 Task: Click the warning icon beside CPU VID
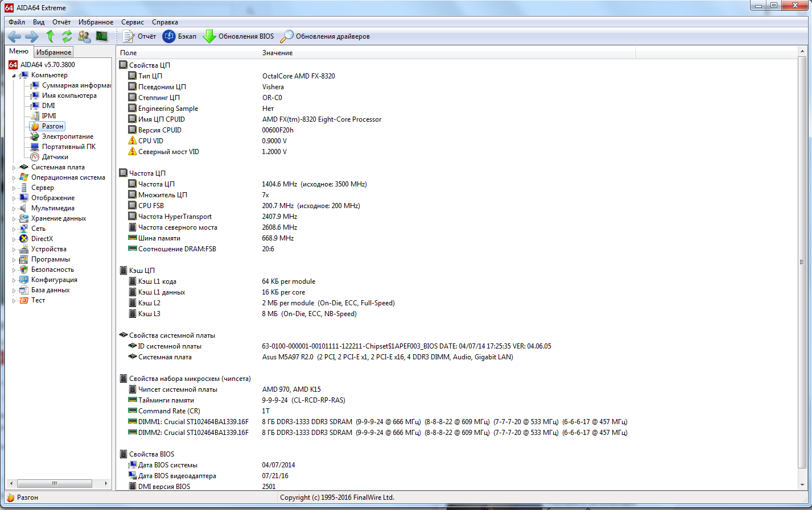[133, 140]
